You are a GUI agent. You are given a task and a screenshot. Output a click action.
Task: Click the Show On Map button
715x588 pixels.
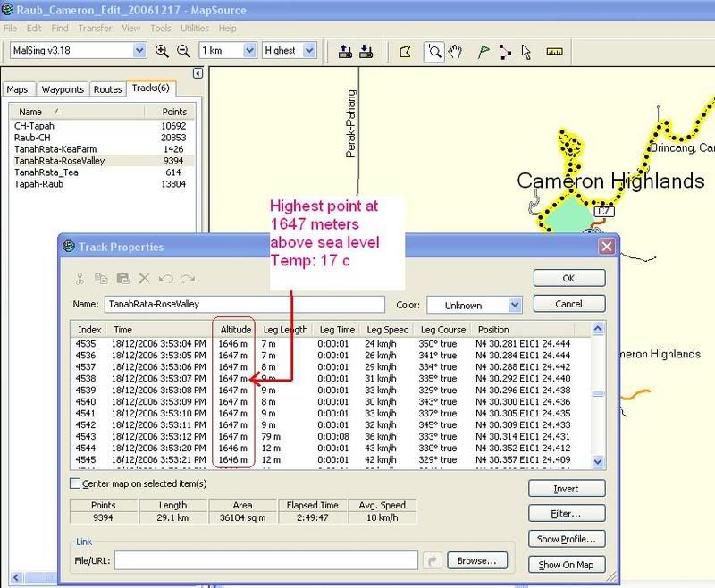point(567,565)
